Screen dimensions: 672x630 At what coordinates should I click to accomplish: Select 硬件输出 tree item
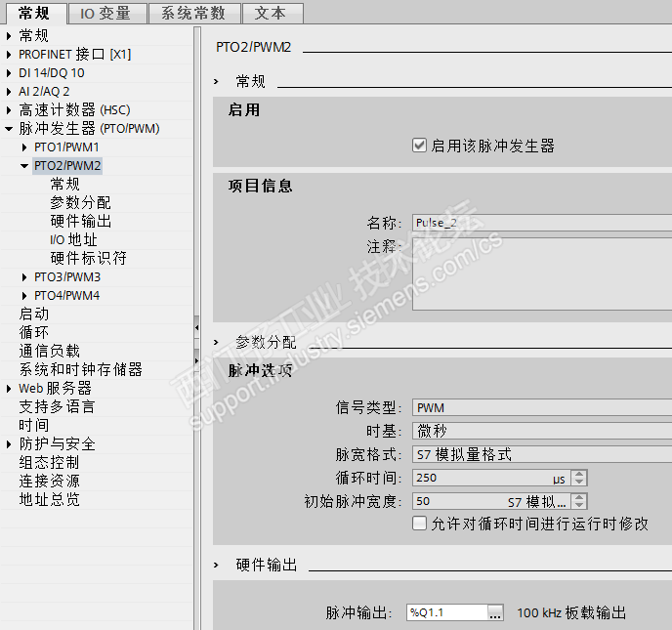click(80, 221)
